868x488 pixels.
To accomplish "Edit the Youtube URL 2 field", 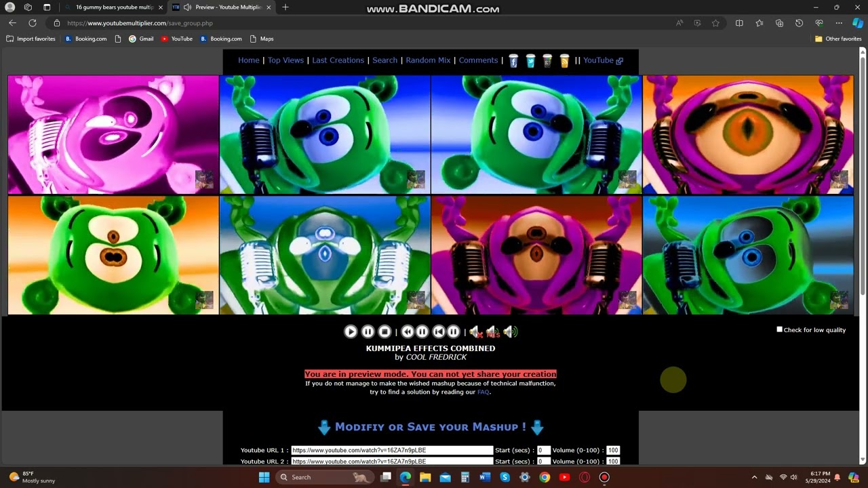I will coord(392,461).
